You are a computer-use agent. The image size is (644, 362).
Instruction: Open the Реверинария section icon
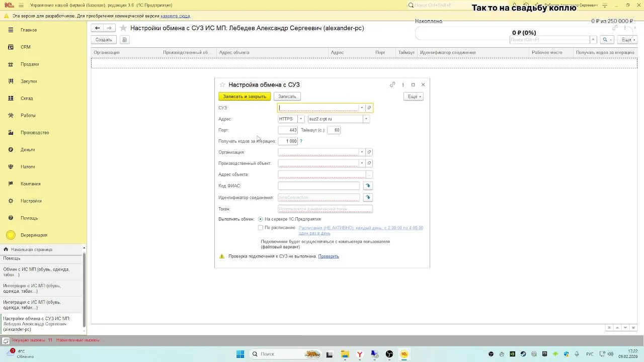pyautogui.click(x=11, y=235)
